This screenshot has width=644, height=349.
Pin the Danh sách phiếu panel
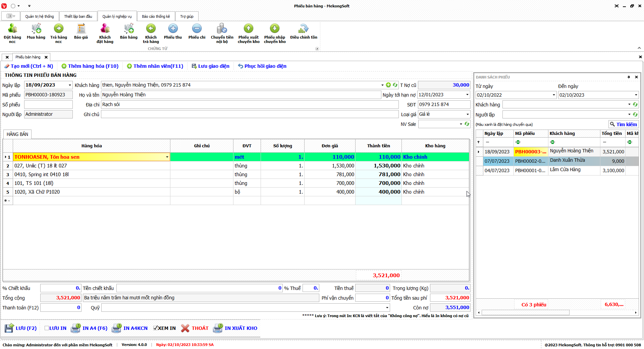[x=629, y=77]
